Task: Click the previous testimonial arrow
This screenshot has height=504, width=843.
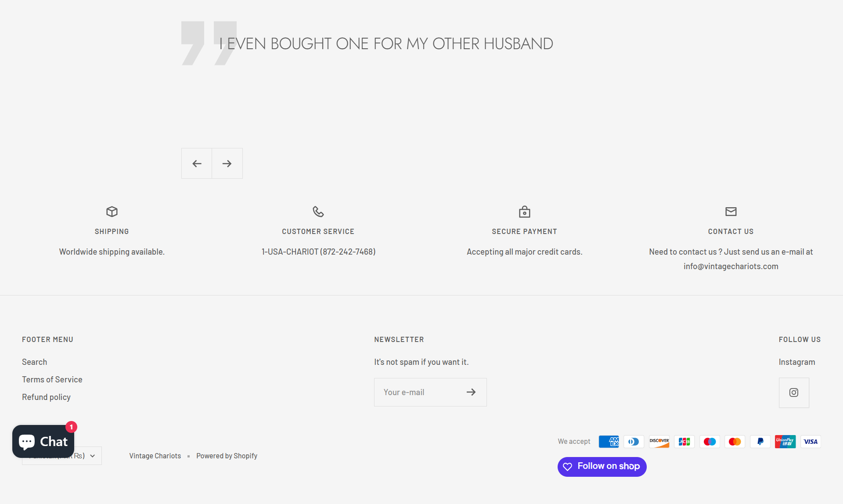Action: coord(197,163)
